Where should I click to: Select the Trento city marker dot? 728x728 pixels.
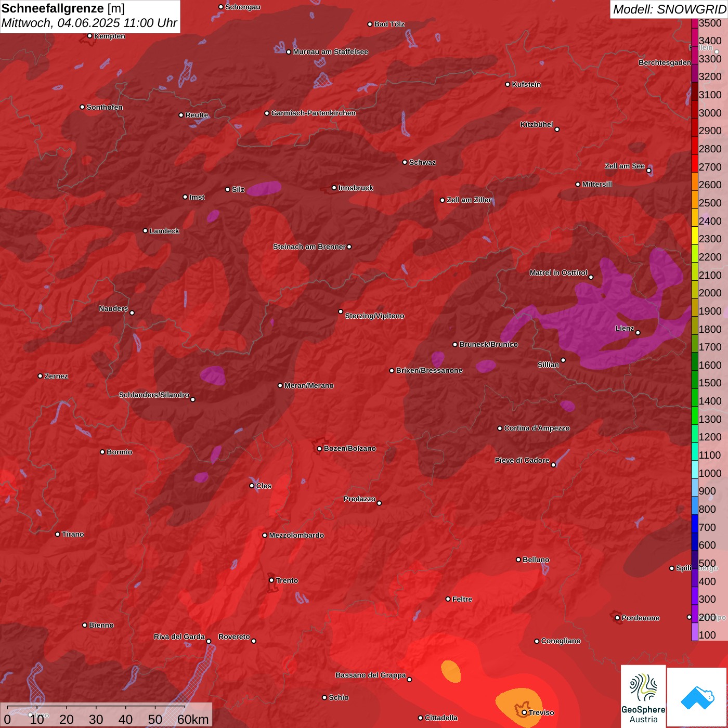(x=271, y=580)
